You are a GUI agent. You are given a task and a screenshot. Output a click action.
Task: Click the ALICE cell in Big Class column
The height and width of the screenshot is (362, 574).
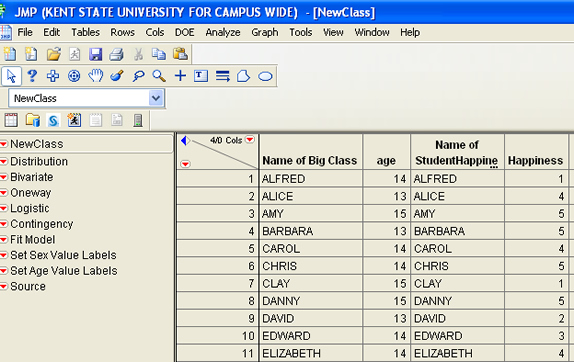311,197
